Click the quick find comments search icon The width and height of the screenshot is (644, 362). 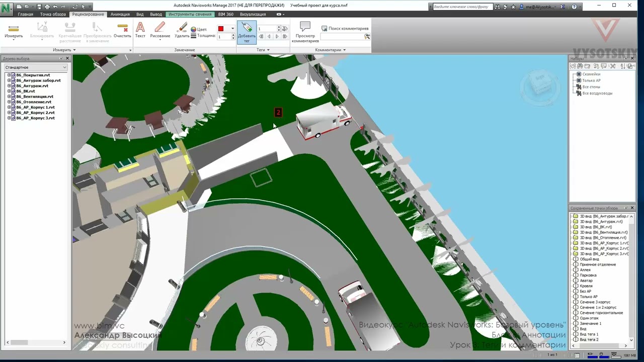[367, 37]
